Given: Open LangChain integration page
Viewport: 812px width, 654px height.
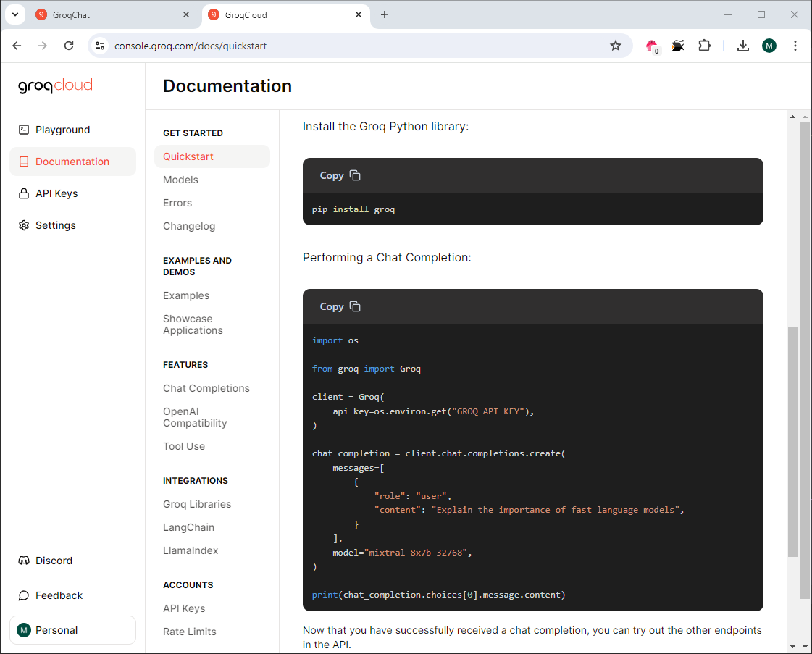Looking at the screenshot, I should click(188, 527).
